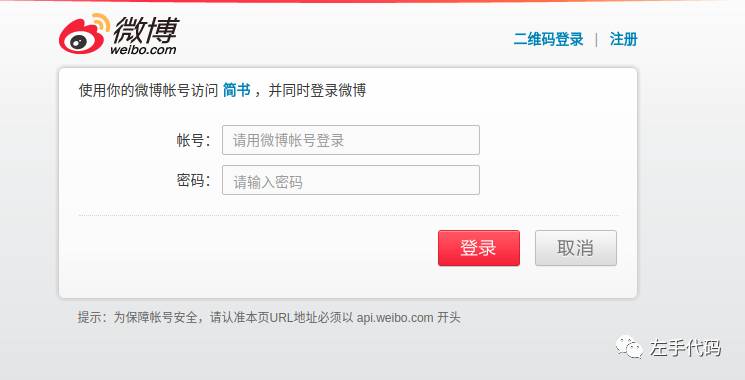Open 二维码登录 QR code login

[x=548, y=39]
